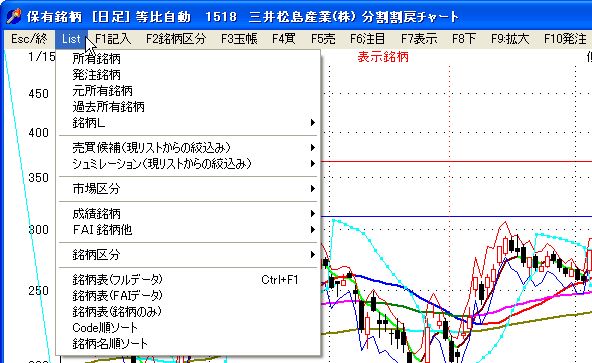Expand the 市場区分 submenu
592x363 pixels.
point(188,188)
